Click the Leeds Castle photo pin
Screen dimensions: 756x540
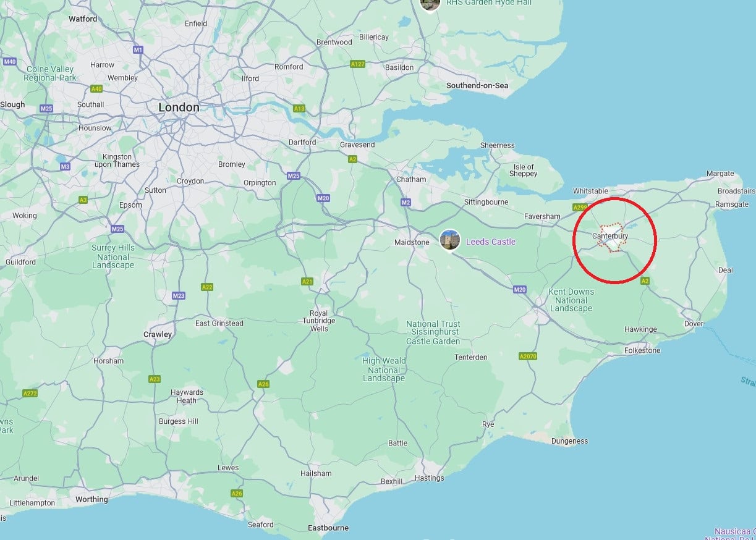coord(449,240)
